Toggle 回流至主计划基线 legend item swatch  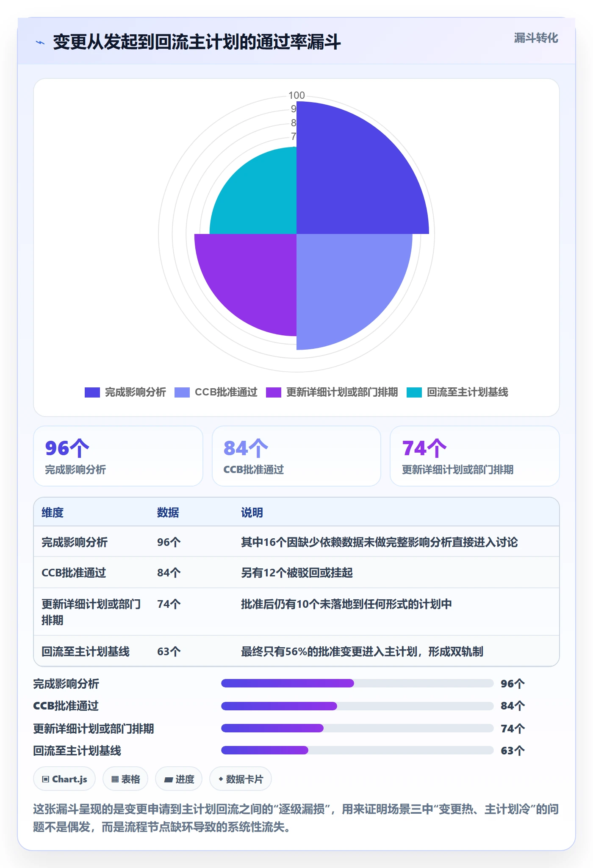[x=414, y=392]
